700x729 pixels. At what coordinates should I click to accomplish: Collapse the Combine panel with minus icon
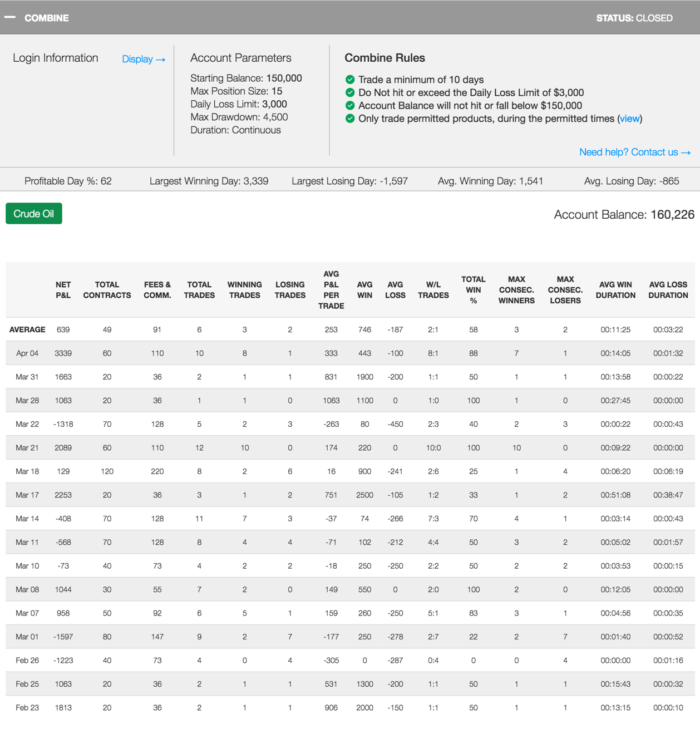point(10,17)
